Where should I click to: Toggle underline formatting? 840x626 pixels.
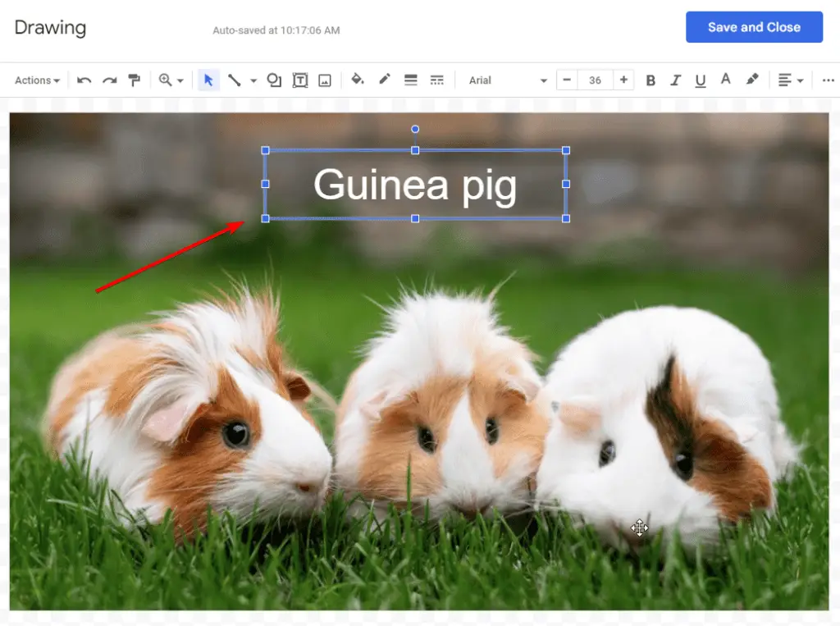(x=701, y=80)
